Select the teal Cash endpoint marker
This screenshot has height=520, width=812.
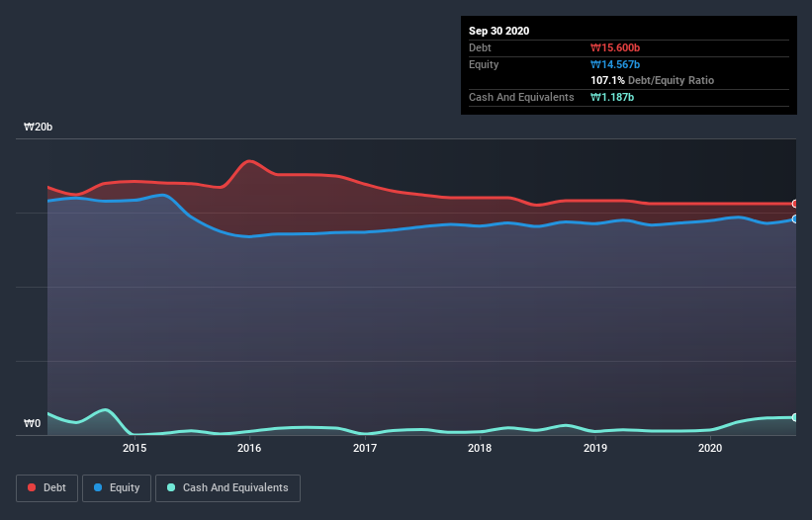[x=795, y=417]
